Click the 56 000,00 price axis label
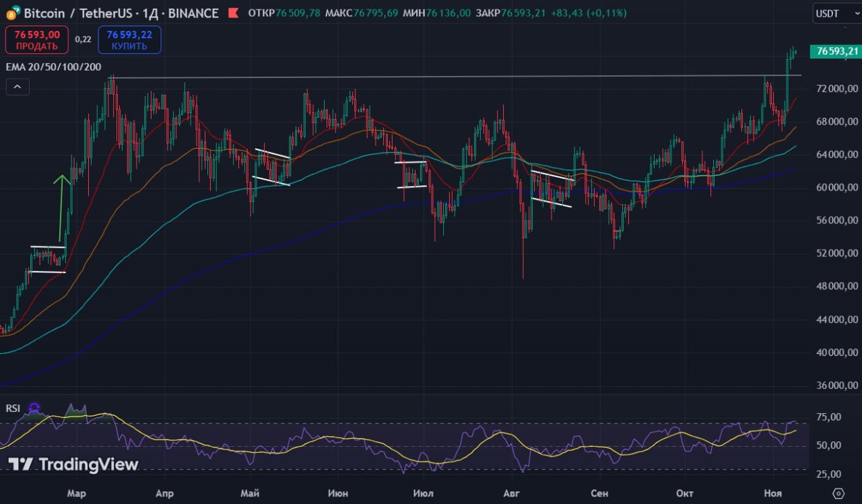The image size is (862, 504). click(836, 221)
